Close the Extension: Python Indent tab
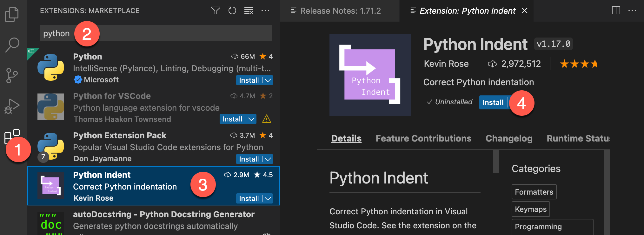 click(525, 10)
